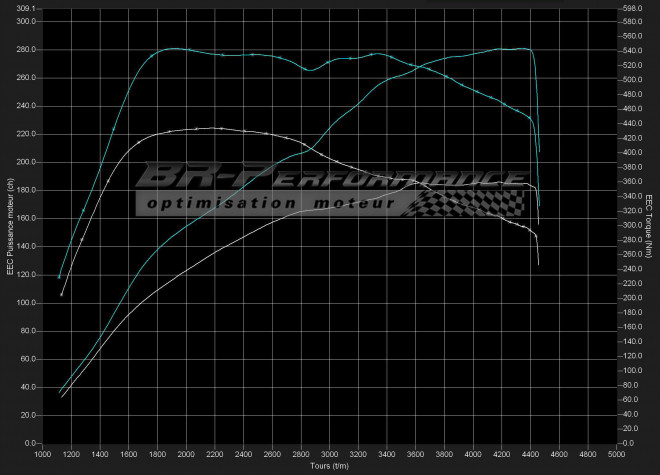
Task: Click the 400 label on the torque axis
Action: pos(631,152)
